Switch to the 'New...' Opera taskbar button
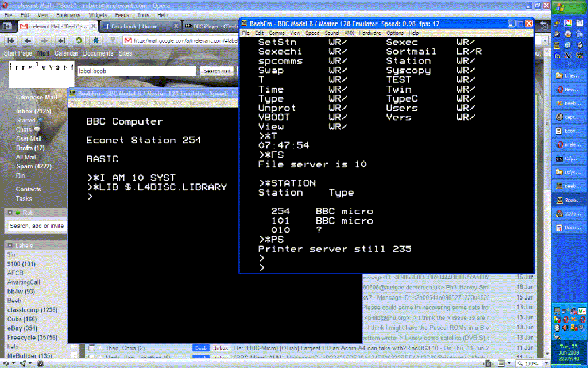Viewport: 588px width, 368px height. 569,89
